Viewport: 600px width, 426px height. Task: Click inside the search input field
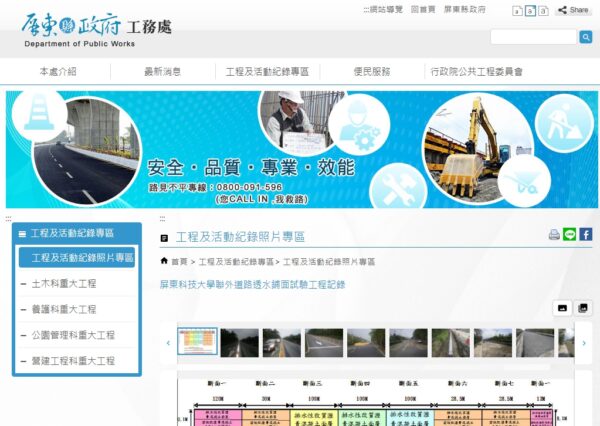pyautogui.click(x=534, y=37)
